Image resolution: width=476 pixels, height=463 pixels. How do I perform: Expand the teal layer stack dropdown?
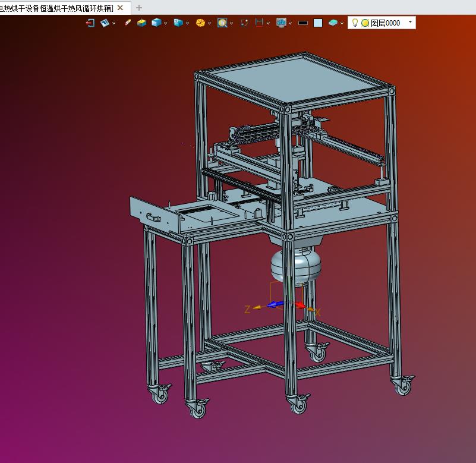click(342, 23)
